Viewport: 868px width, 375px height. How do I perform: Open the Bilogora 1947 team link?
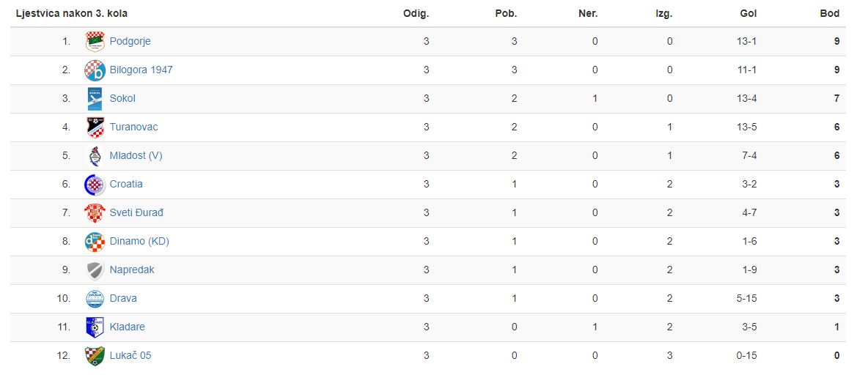point(141,70)
